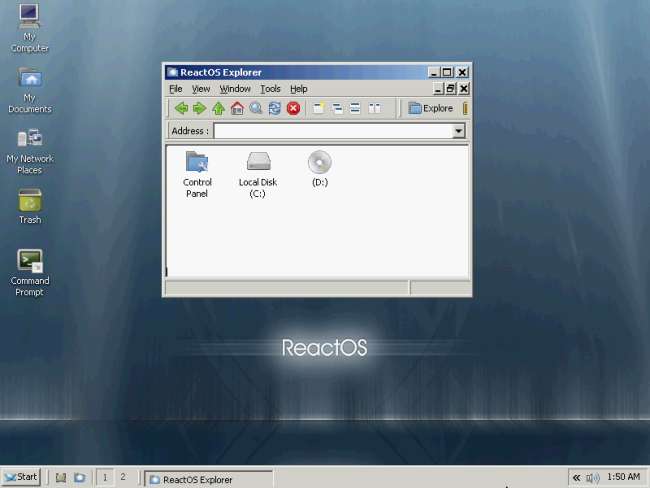Select the Control Panel icon in Explorer
The height and width of the screenshot is (488, 650).
pyautogui.click(x=197, y=175)
